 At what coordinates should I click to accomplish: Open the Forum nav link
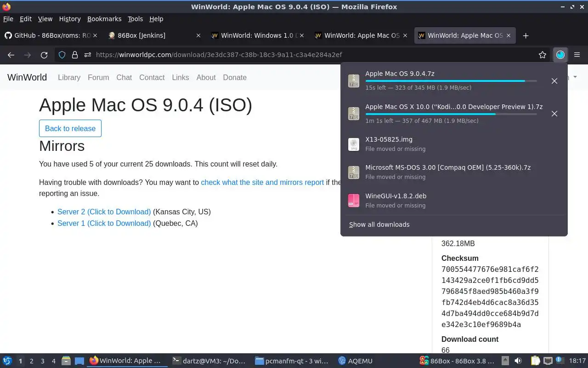[98, 78]
